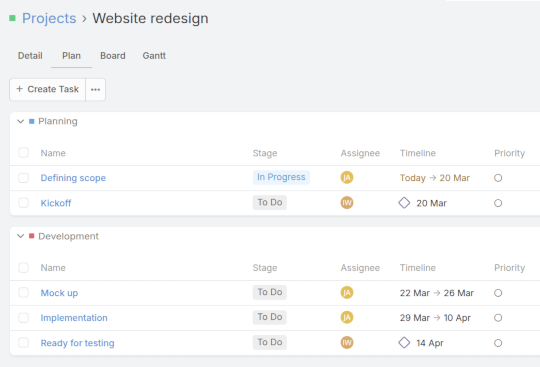Screen dimensions: 540x367
Task: Click the blue color square of Planning section
Action: tap(32, 121)
